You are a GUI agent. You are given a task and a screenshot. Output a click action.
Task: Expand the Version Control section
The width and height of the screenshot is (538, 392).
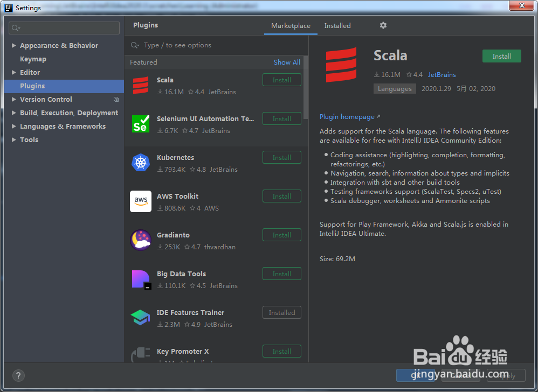[13, 100]
